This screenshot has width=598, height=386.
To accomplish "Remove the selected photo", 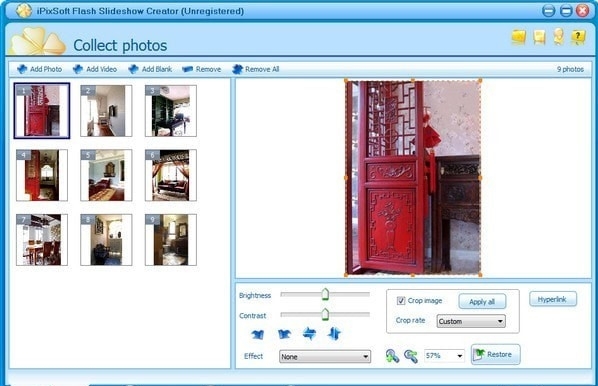I will point(202,69).
